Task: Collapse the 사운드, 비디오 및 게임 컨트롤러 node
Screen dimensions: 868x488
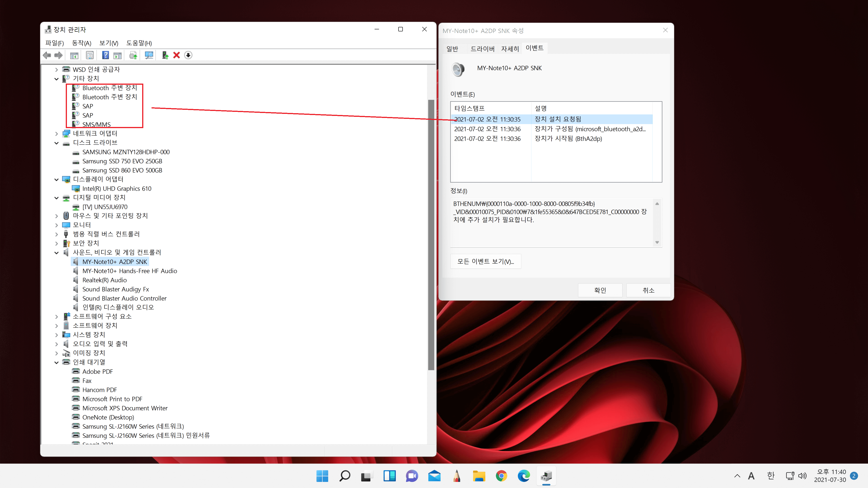Action: (x=56, y=253)
